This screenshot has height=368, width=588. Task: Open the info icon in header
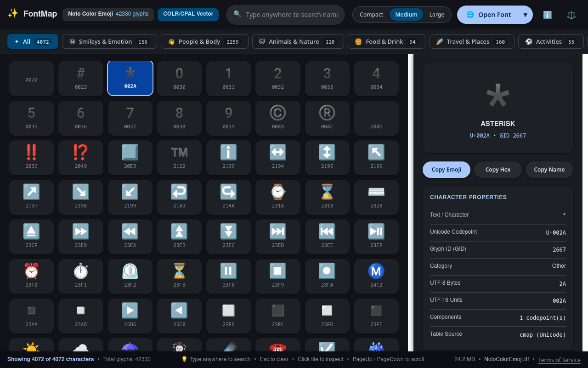tap(548, 15)
